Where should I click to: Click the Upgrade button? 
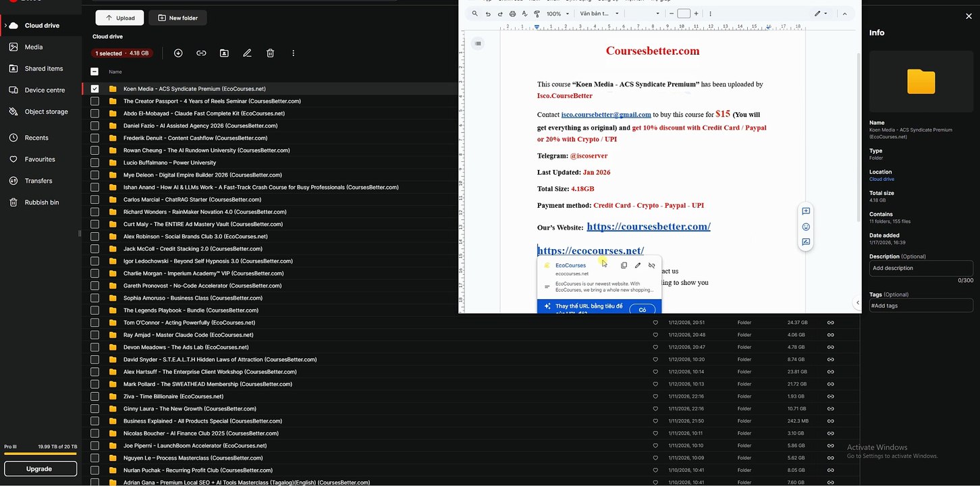[39, 468]
